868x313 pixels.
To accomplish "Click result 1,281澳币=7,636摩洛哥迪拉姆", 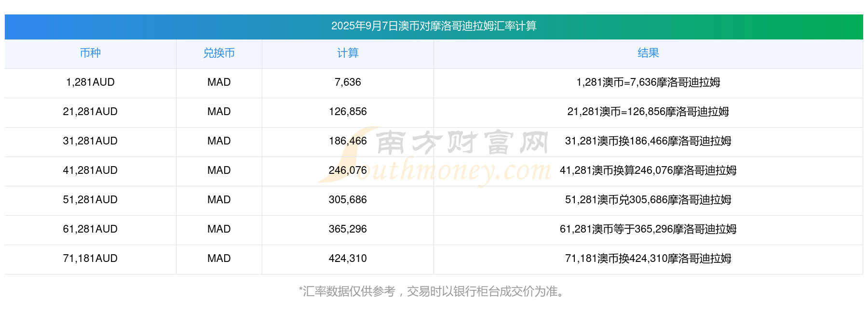I will [x=648, y=82].
